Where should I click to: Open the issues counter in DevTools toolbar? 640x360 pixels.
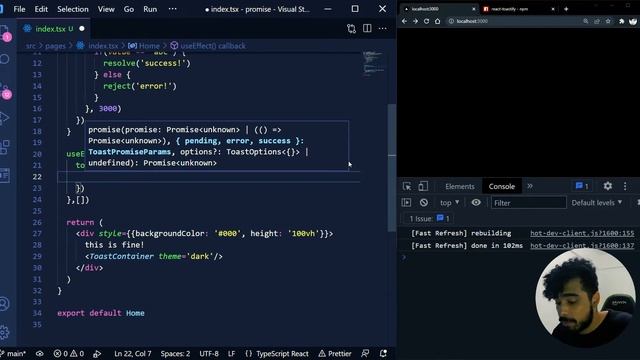click(x=582, y=186)
